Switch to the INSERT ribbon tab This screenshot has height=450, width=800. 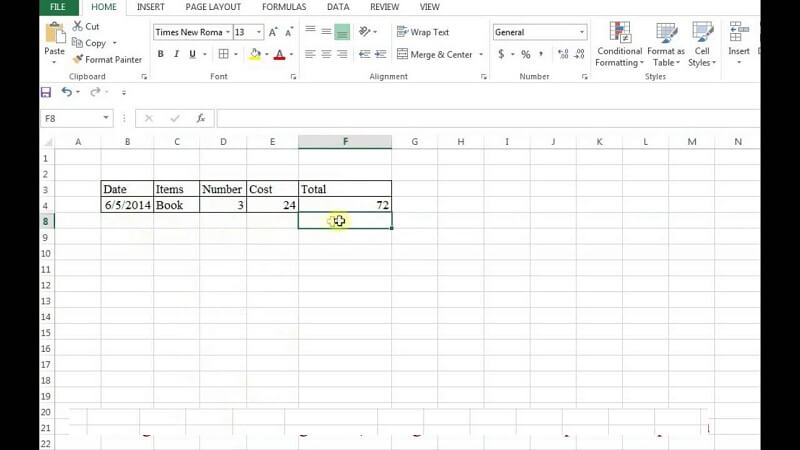[x=150, y=7]
